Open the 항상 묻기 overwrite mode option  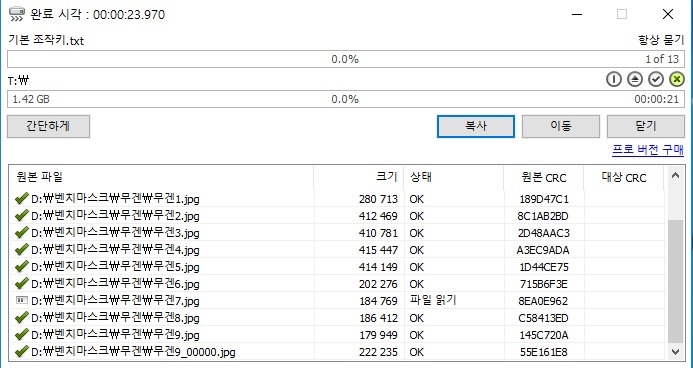[661, 40]
